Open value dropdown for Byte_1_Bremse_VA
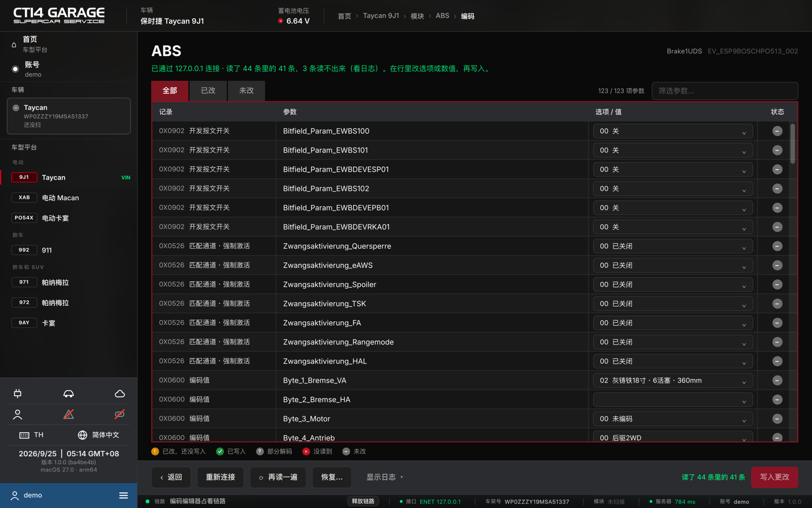 pos(673,380)
